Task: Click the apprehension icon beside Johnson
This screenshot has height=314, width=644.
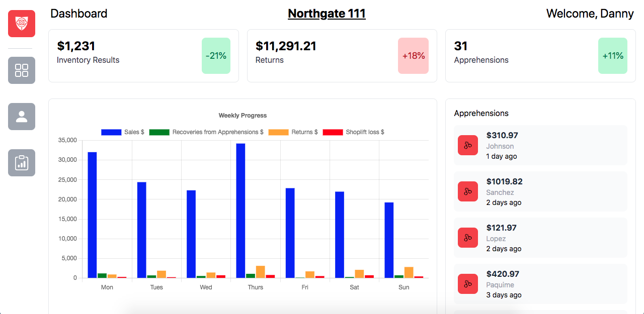Action: pyautogui.click(x=468, y=145)
